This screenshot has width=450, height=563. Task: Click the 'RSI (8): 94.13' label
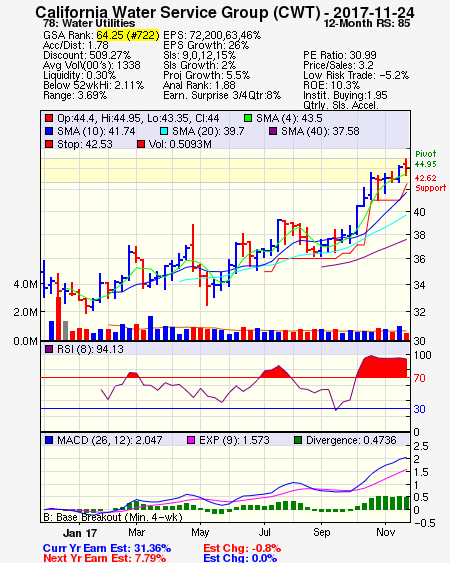coord(90,349)
